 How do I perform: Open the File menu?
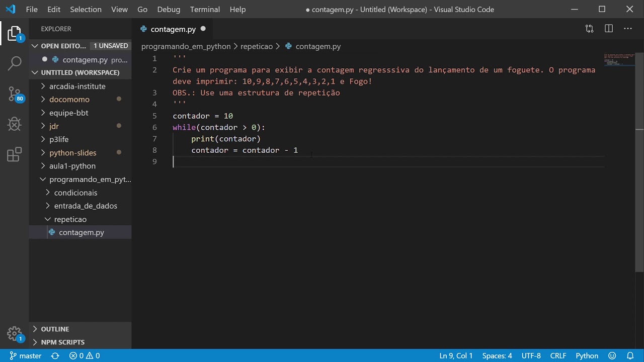point(32,9)
